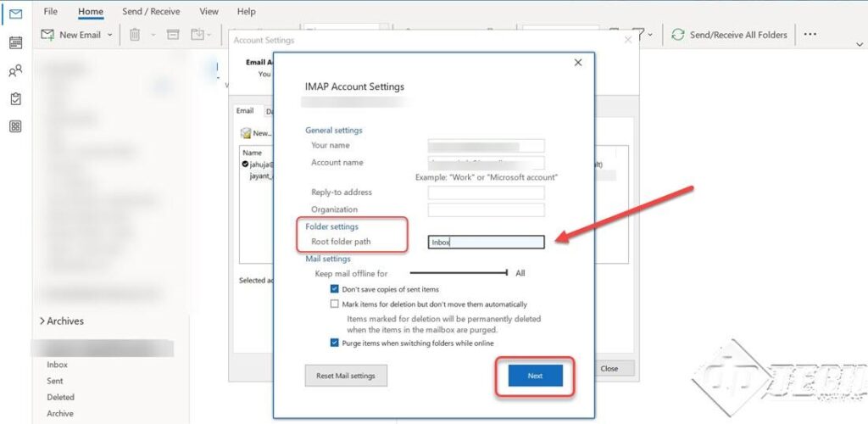The width and height of the screenshot is (868, 424).
Task: Click the Next button
Action: tap(535, 376)
